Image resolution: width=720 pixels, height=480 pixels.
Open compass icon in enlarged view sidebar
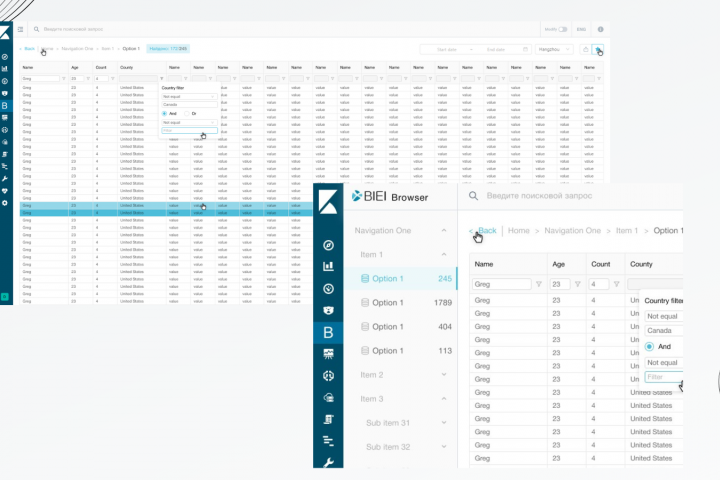point(328,245)
